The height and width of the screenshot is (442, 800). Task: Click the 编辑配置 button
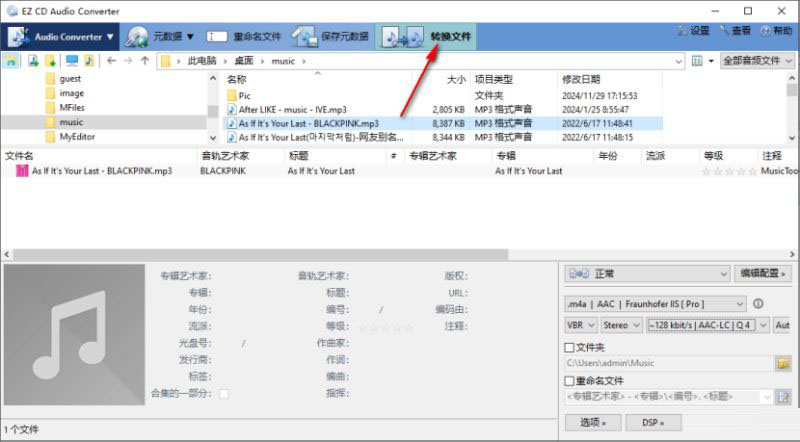762,274
